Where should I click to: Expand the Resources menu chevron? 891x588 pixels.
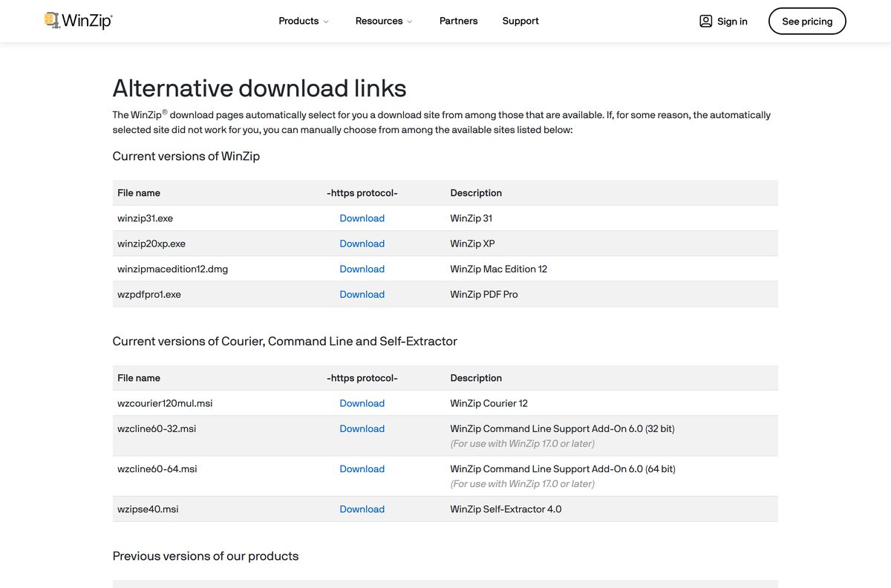click(410, 22)
